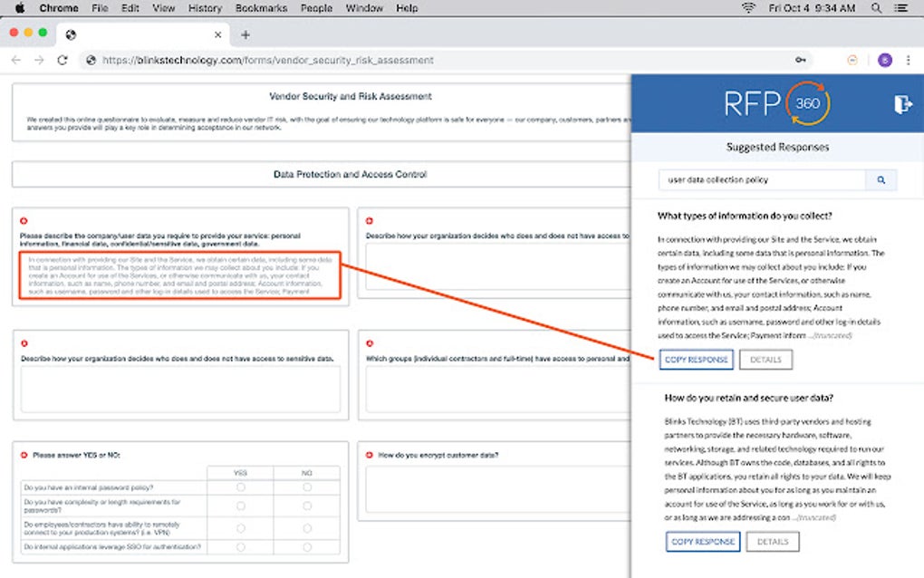This screenshot has width=924, height=578.
Task: Open the Bookmarks menu
Action: click(x=260, y=8)
